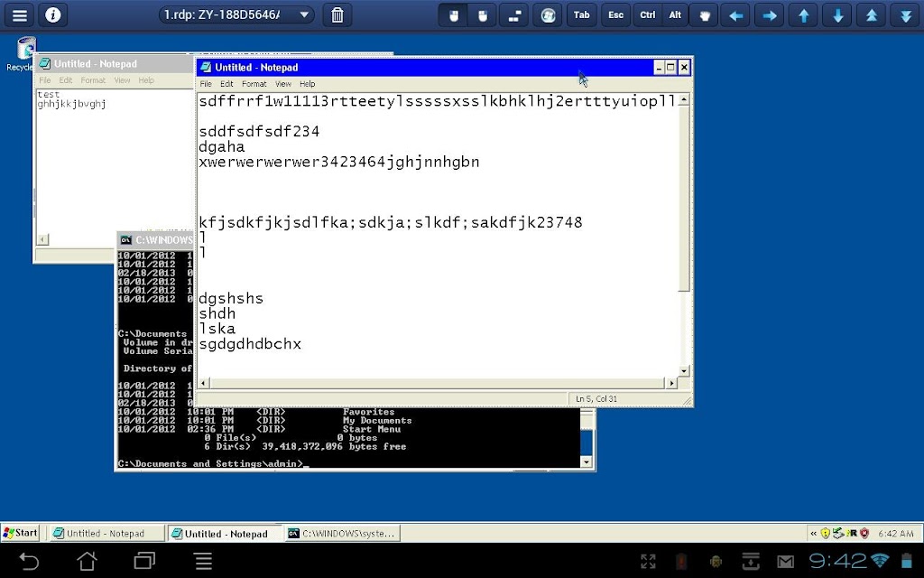Open the Help menu in the front Notepad
The image size is (924, 578).
point(307,84)
